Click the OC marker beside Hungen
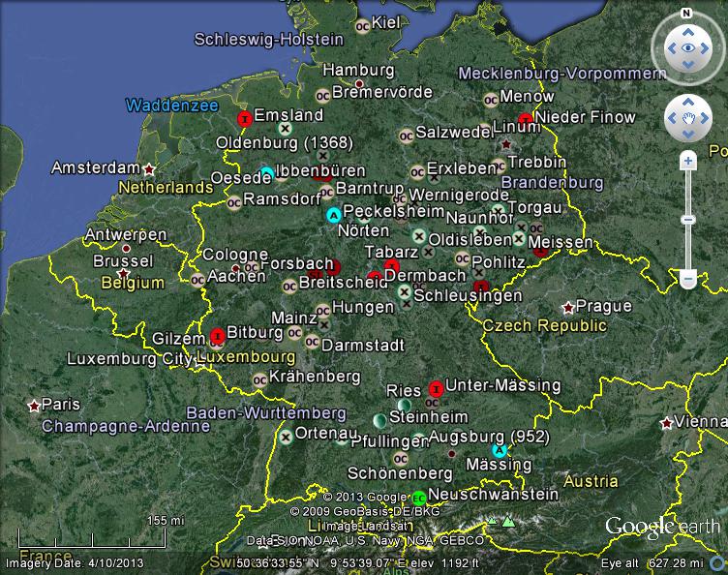Image resolution: width=728 pixels, height=575 pixels. pos(323,311)
